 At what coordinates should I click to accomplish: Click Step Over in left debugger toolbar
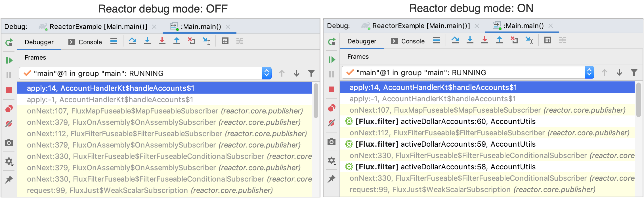[x=132, y=41]
